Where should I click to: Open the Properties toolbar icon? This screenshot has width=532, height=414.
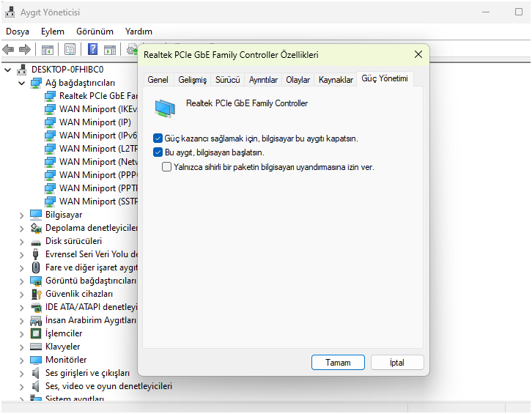[x=70, y=50]
